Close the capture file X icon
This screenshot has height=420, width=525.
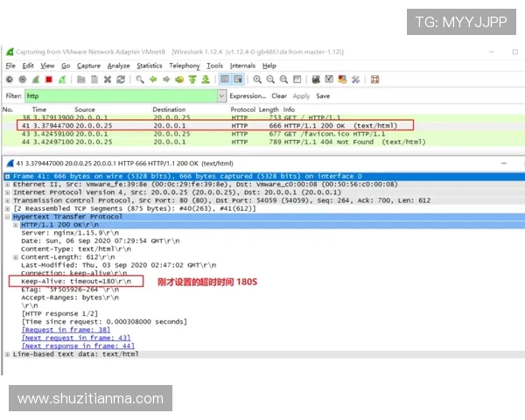(x=108, y=80)
